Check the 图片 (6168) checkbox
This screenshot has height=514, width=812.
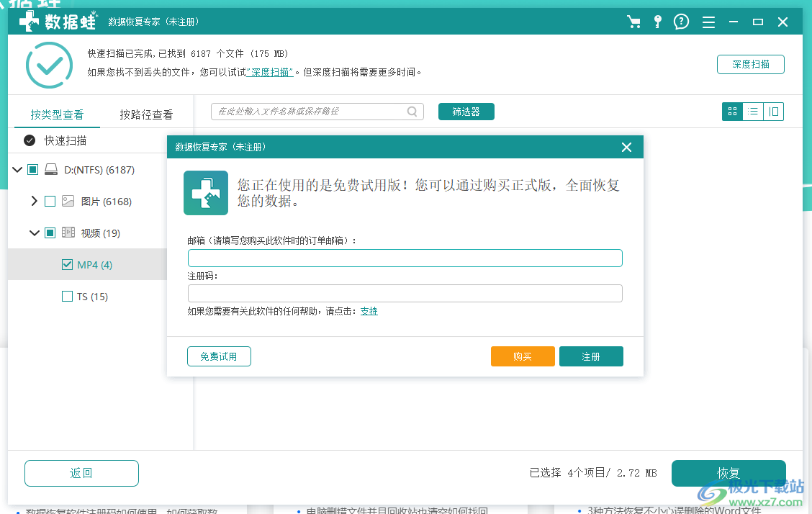50,202
